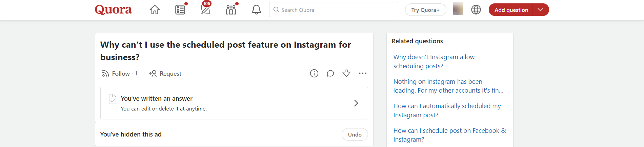Screen dimensions: 644x147
Task: Click Request to ask for answers
Action: pos(165,74)
